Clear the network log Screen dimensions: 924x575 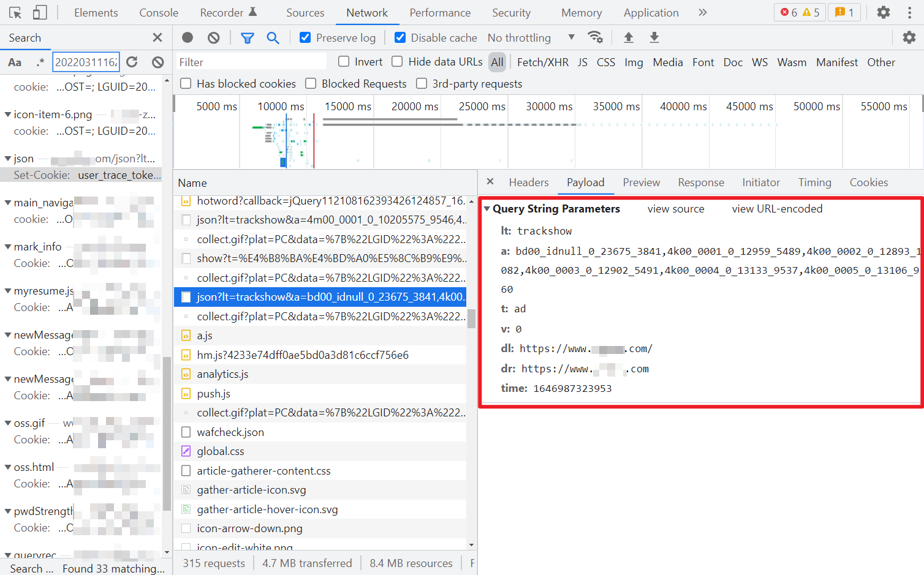pos(213,37)
